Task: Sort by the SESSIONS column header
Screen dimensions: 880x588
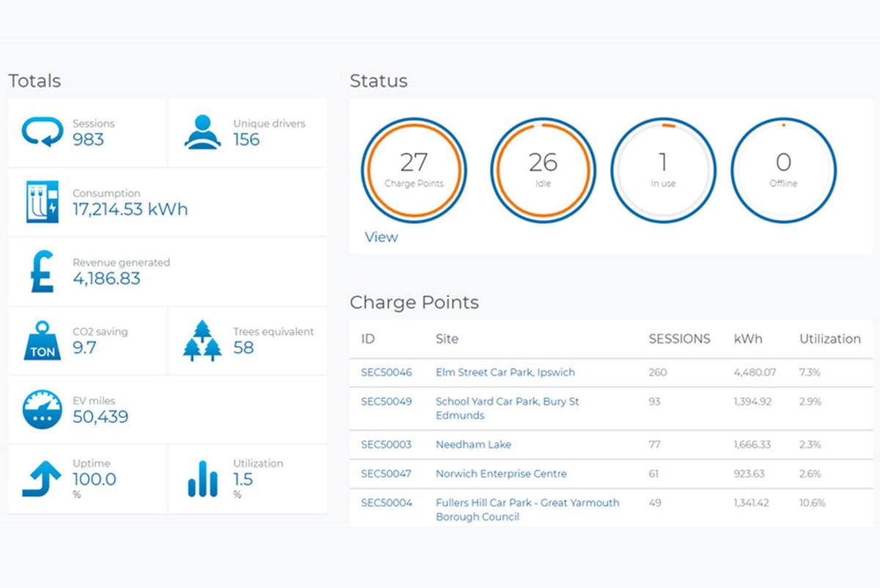Action: pos(680,339)
